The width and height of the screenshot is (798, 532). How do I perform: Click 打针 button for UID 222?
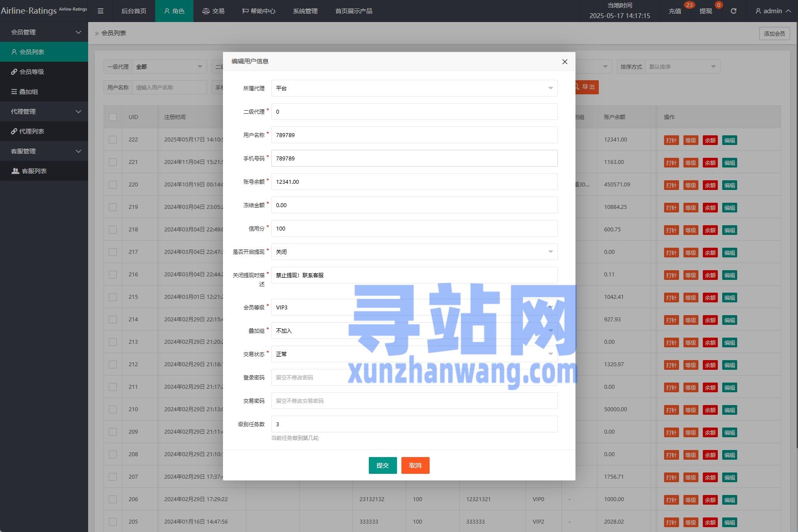[x=671, y=141]
